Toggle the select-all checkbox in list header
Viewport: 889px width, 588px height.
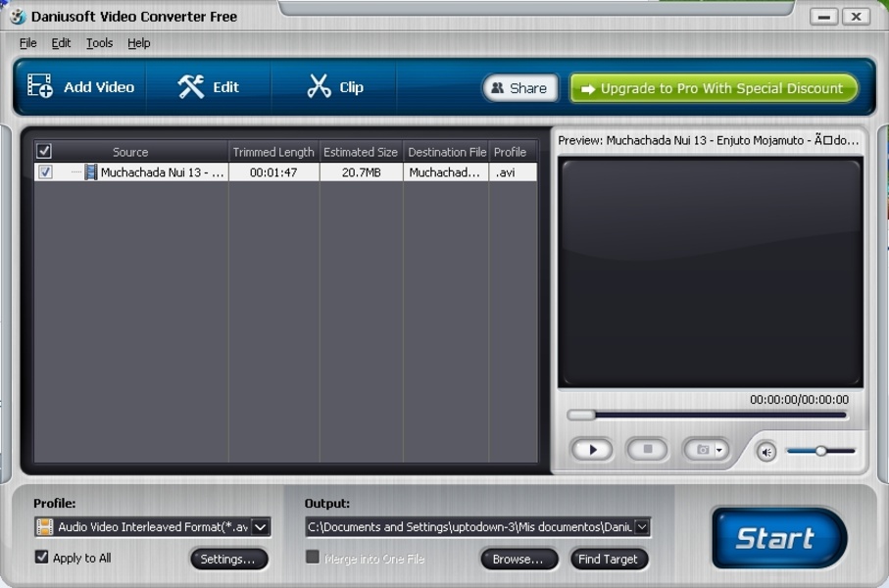pos(44,151)
